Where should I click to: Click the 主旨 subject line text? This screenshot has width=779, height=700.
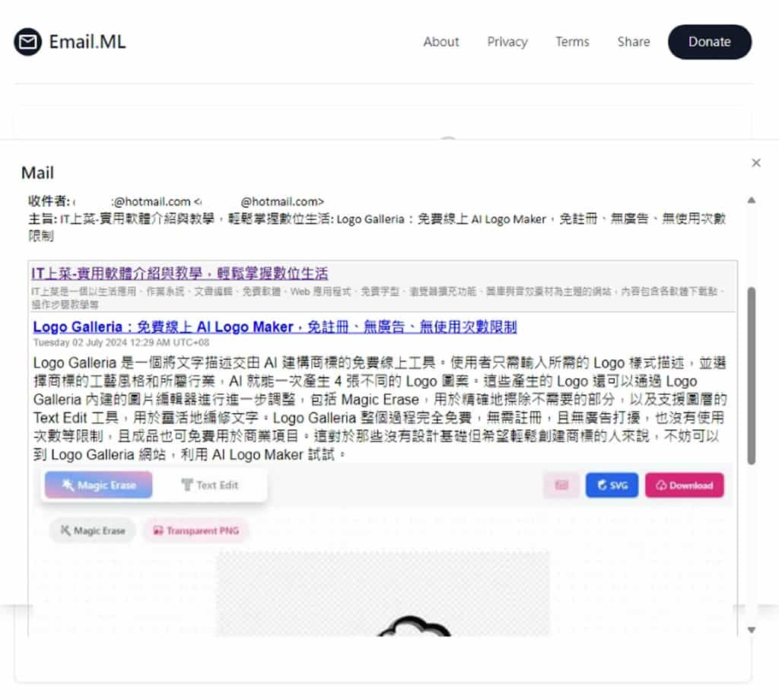[377, 227]
